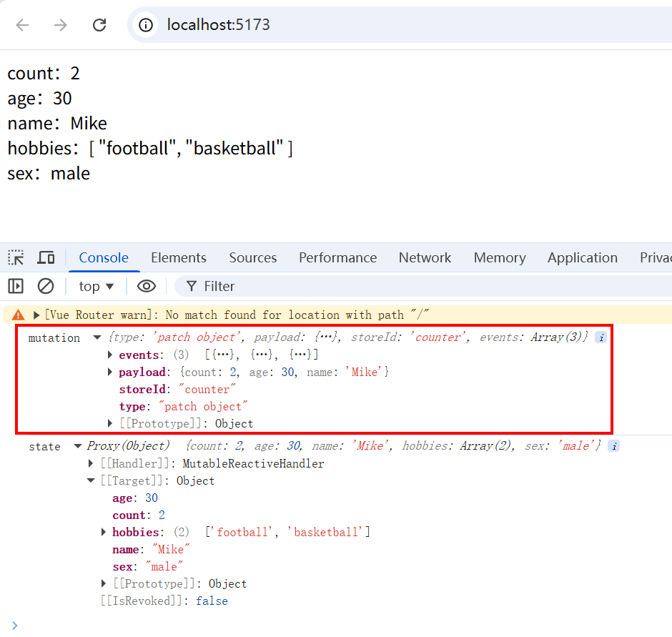
Task: Collapse the state Proxy(Object)
Action: pos(78,446)
